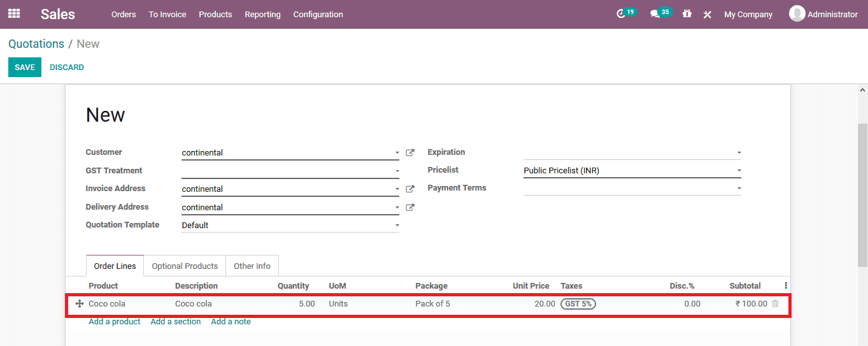The width and height of the screenshot is (868, 346).
Task: Click the SAVE button
Action: click(x=25, y=68)
